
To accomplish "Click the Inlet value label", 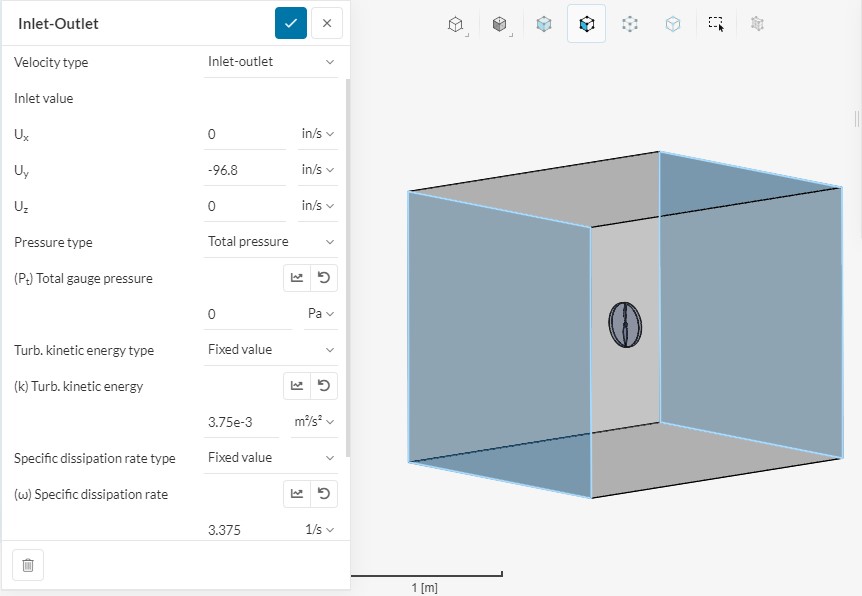I will (43, 98).
